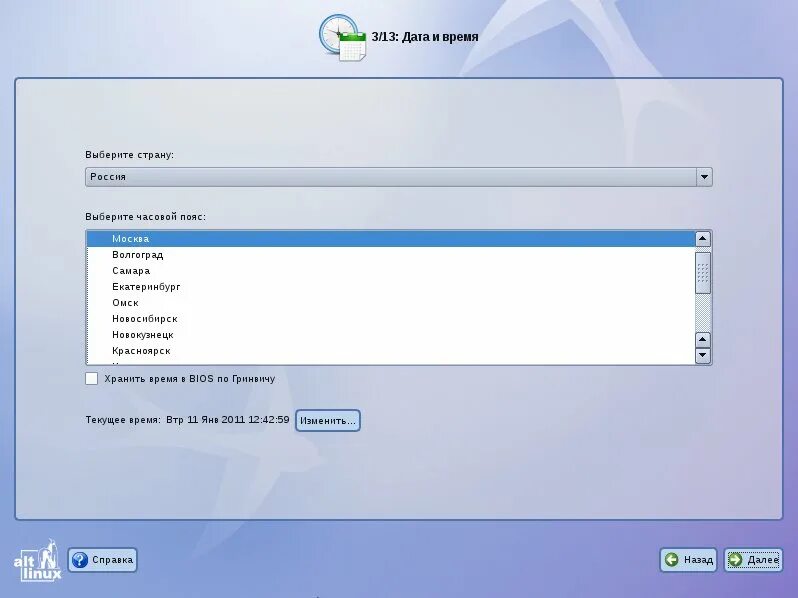Image resolution: width=798 pixels, height=598 pixels.
Task: Select Екатеринбург time zone
Action: [x=391, y=287]
